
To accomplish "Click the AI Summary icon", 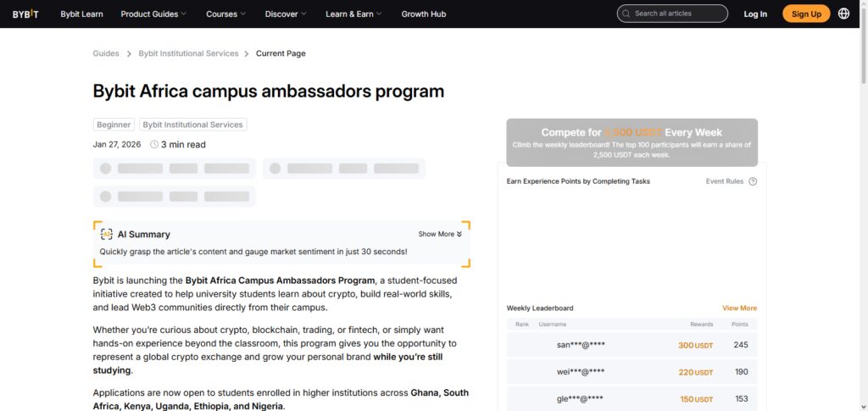I will 106,234.
